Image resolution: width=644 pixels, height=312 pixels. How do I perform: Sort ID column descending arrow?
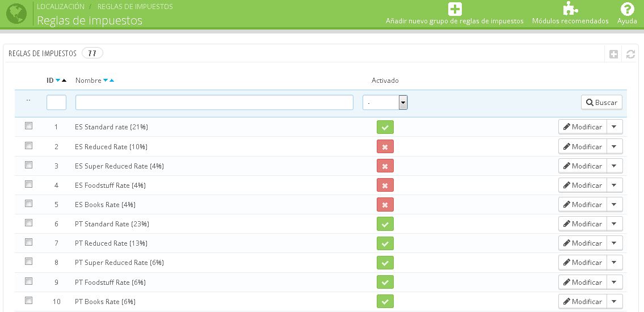coord(58,81)
